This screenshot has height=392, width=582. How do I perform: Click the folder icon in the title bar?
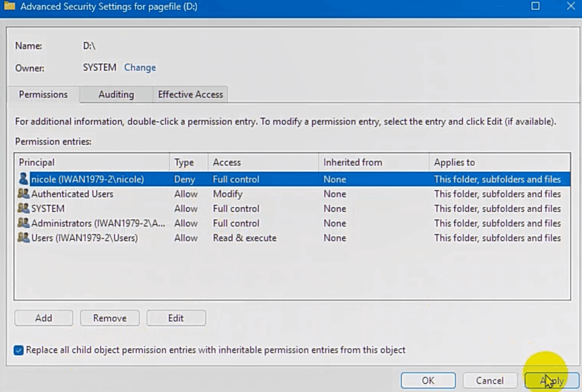pos(10,6)
